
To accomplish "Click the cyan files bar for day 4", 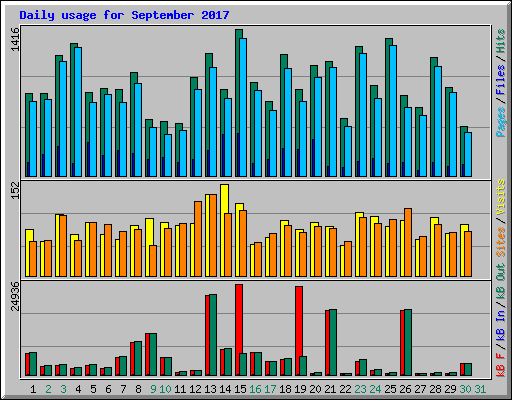I will [x=78, y=112].
